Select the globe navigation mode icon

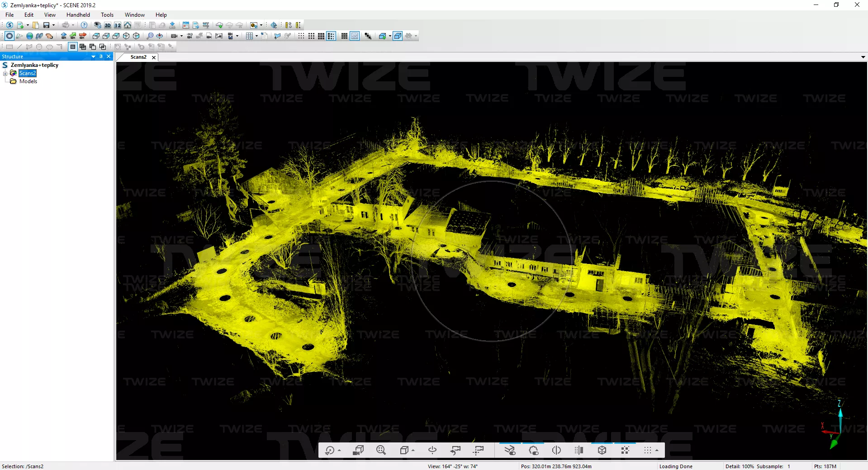coord(29,36)
